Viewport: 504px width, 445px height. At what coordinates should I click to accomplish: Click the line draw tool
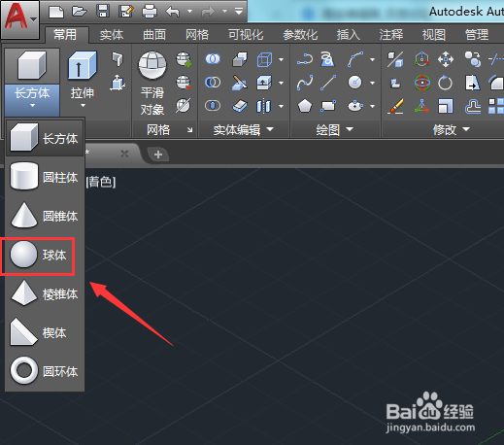point(328,83)
